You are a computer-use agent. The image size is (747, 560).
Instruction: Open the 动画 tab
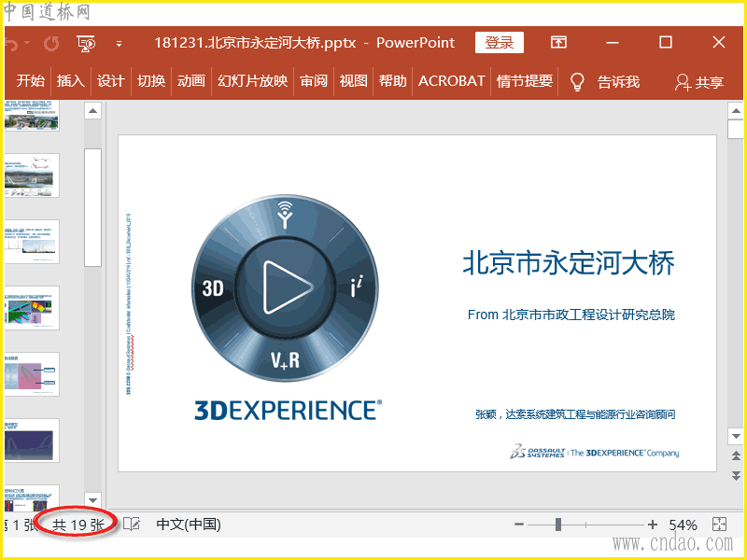[191, 81]
